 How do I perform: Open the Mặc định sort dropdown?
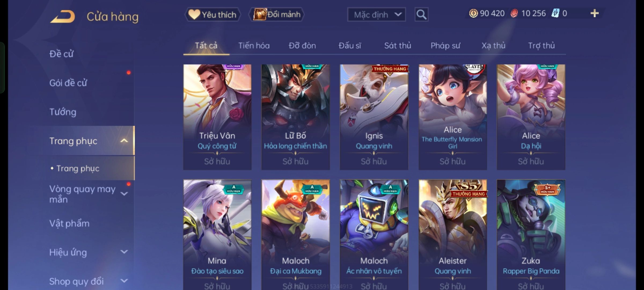click(x=376, y=15)
